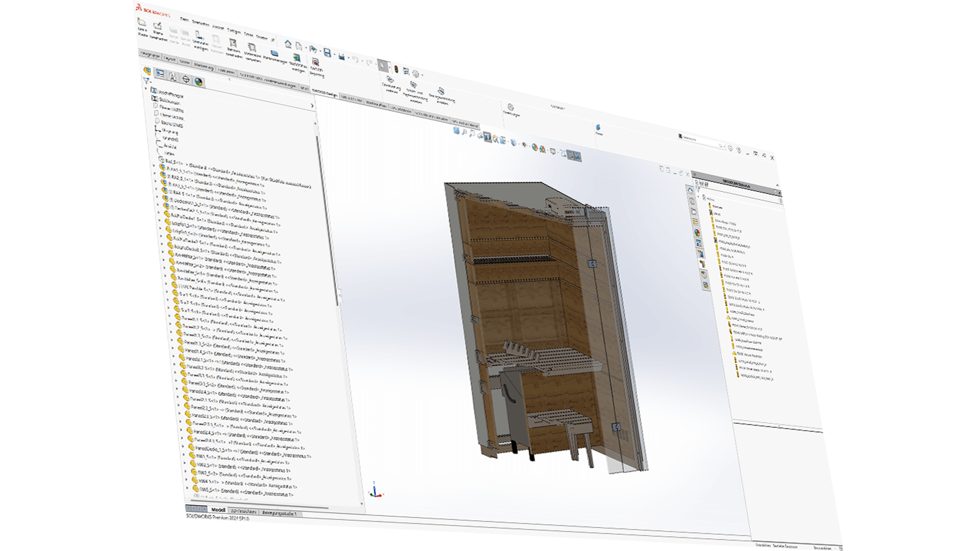Open the Datei menu
This screenshot has width=980, height=551.
pos(184,19)
